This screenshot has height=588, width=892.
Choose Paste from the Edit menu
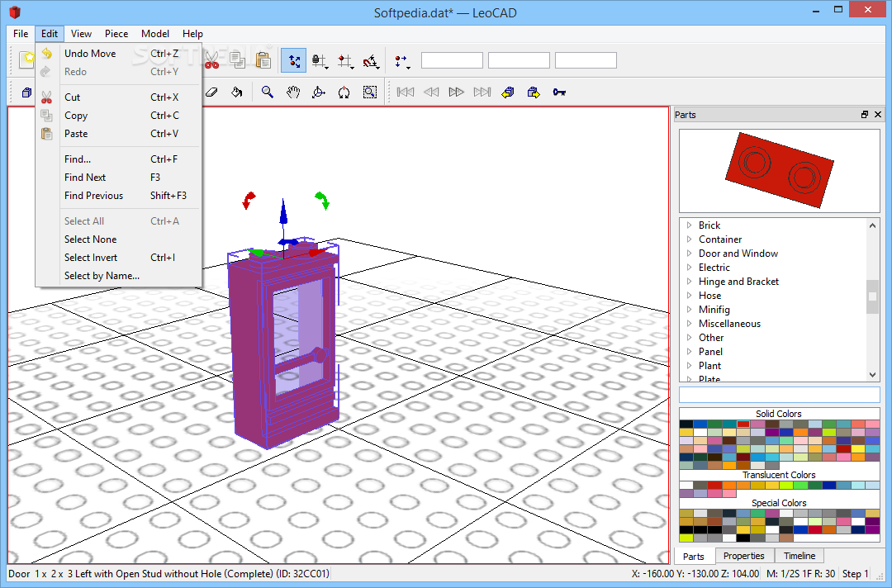[x=118, y=134]
